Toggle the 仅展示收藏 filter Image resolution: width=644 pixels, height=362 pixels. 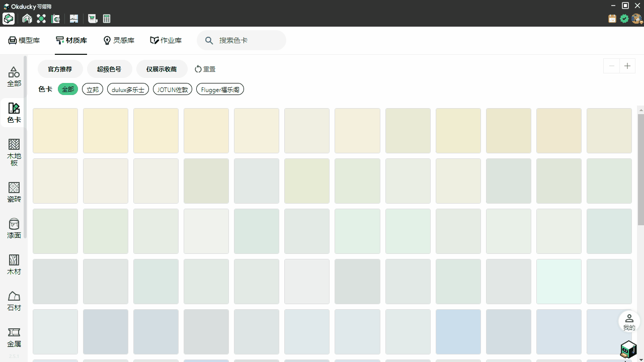[x=162, y=69]
